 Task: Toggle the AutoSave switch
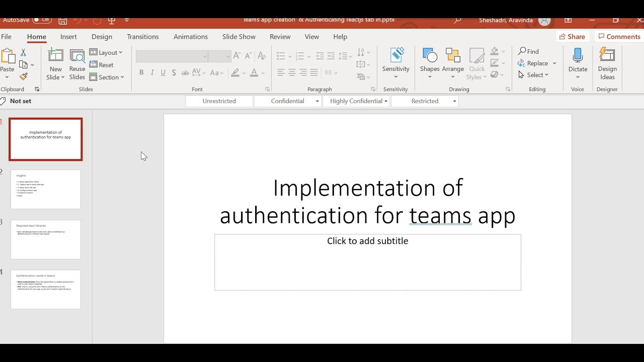pos(42,20)
